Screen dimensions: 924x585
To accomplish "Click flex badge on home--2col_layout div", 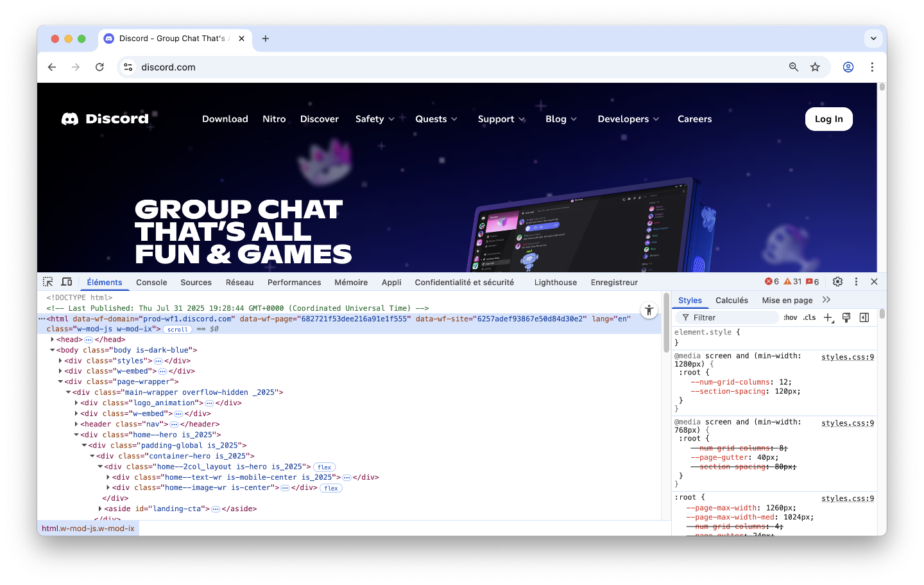I will [325, 467].
